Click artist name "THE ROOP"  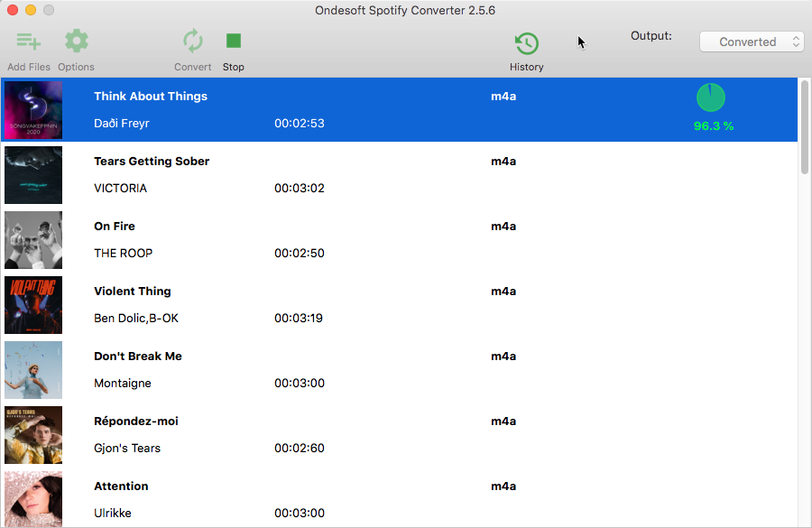click(x=124, y=253)
